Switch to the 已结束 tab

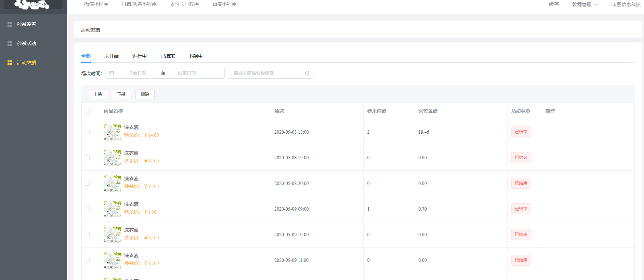click(x=168, y=56)
